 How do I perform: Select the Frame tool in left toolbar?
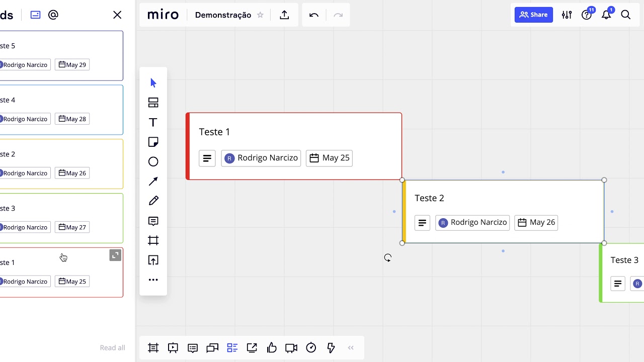pyautogui.click(x=153, y=240)
